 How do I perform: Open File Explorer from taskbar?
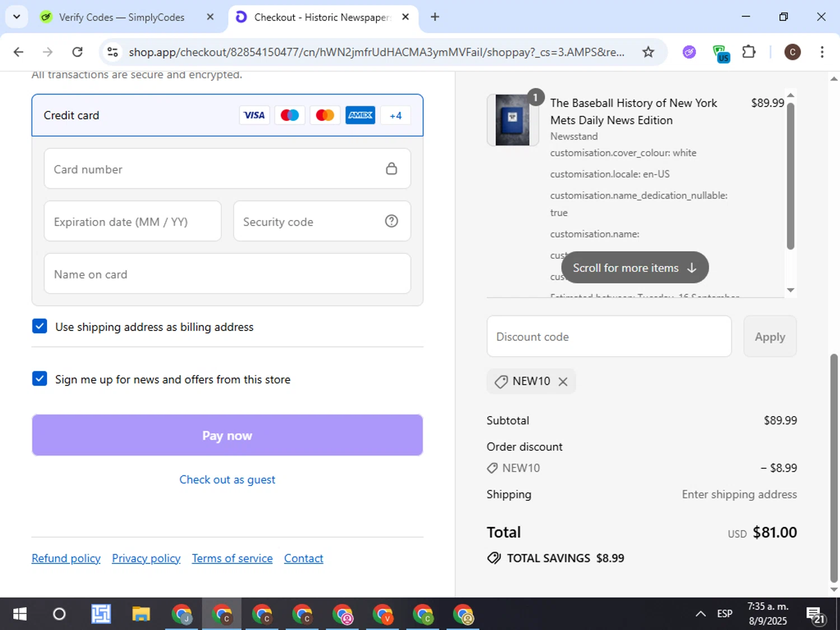click(141, 614)
